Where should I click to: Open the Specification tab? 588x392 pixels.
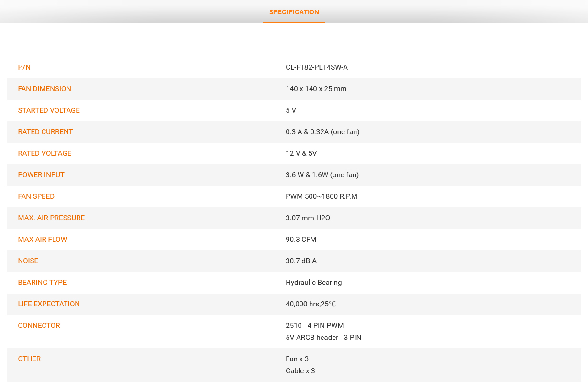tap(294, 12)
